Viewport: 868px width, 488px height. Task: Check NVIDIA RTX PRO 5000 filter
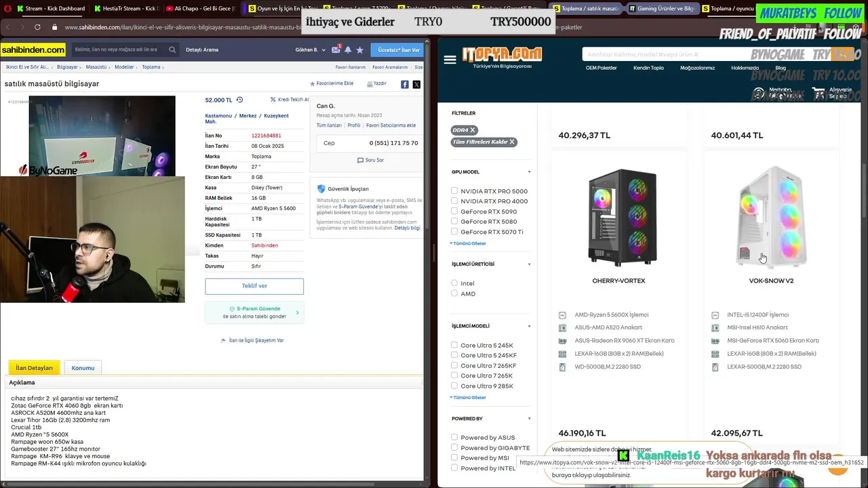pyautogui.click(x=454, y=191)
